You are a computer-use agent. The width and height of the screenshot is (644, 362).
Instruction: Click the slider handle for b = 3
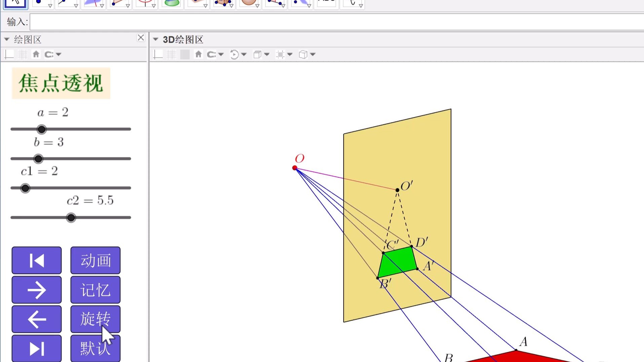coord(38,159)
